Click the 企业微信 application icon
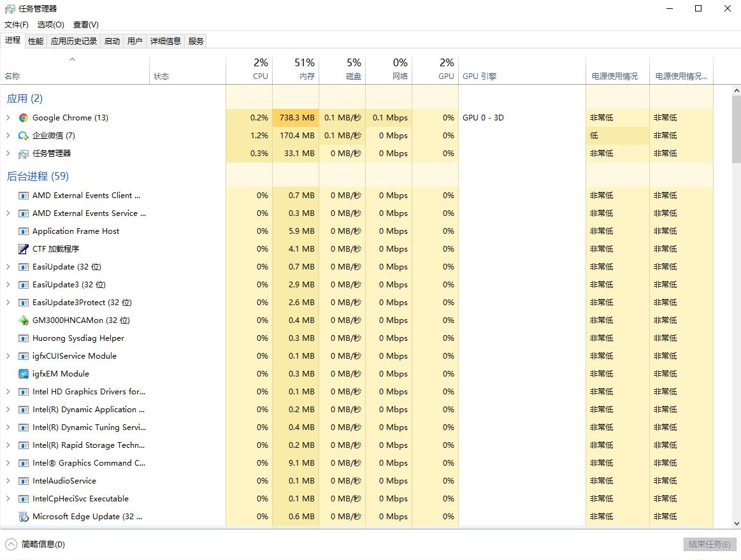The height and width of the screenshot is (560, 741). [22, 135]
